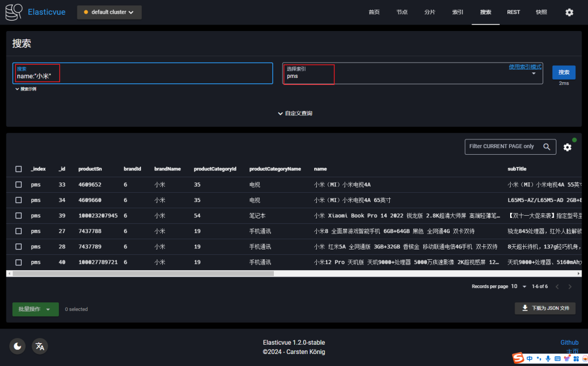This screenshot has width=588, height=366.
Task: Open table column settings gear
Action: [x=567, y=147]
